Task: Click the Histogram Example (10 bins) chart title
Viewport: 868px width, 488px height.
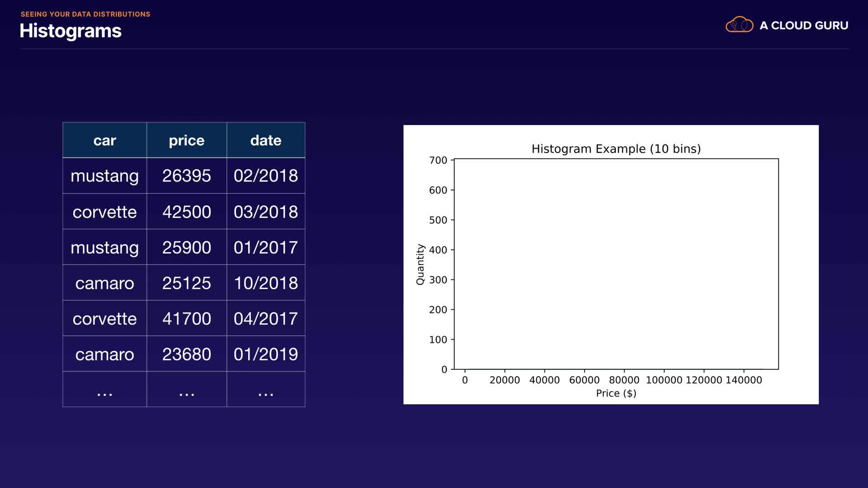Action: click(616, 149)
